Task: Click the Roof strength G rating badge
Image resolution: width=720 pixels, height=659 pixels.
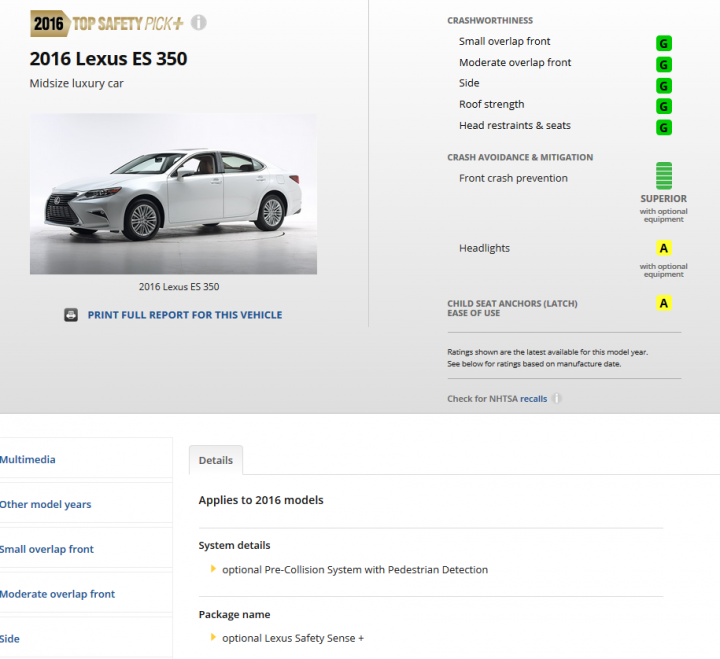Action: (x=663, y=106)
